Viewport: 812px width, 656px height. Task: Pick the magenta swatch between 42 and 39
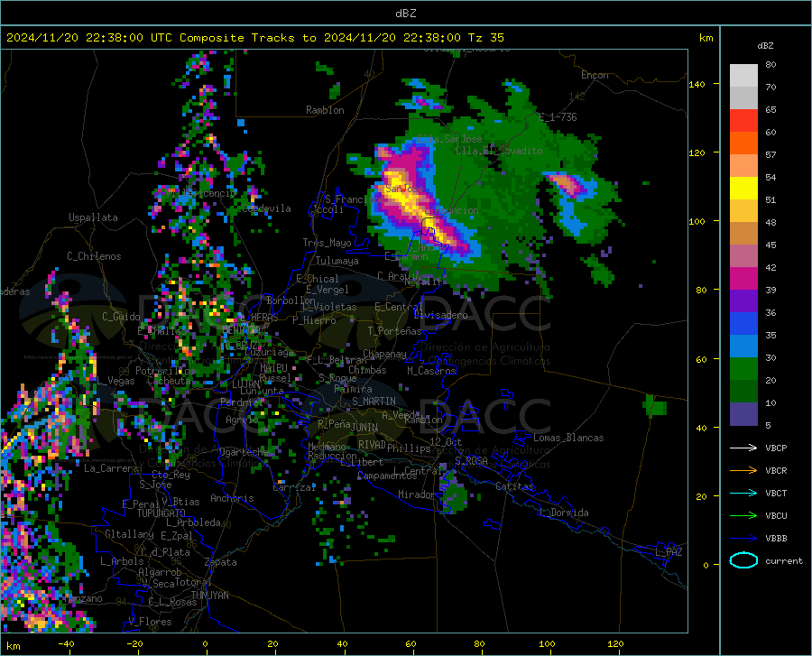(743, 279)
